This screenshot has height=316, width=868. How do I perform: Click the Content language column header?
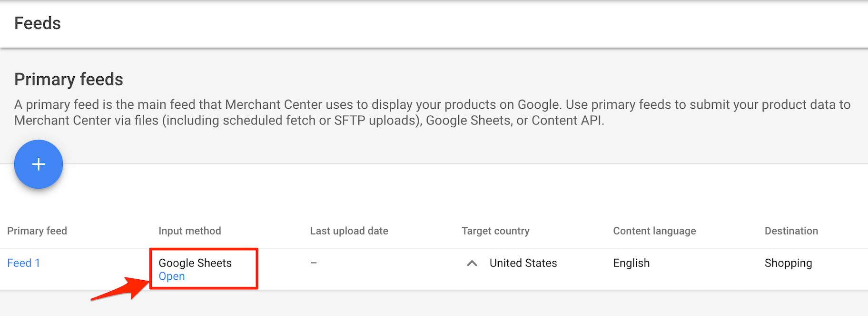[654, 231]
